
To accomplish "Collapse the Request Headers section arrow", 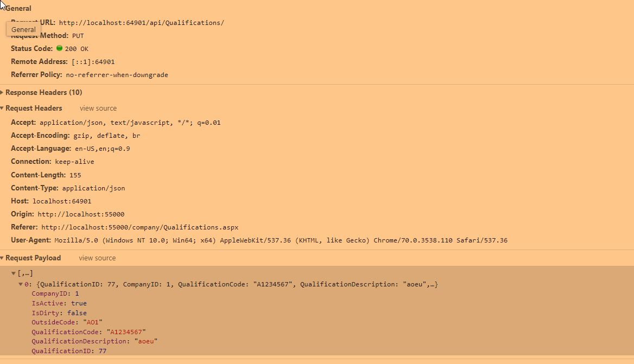I will coord(2,108).
